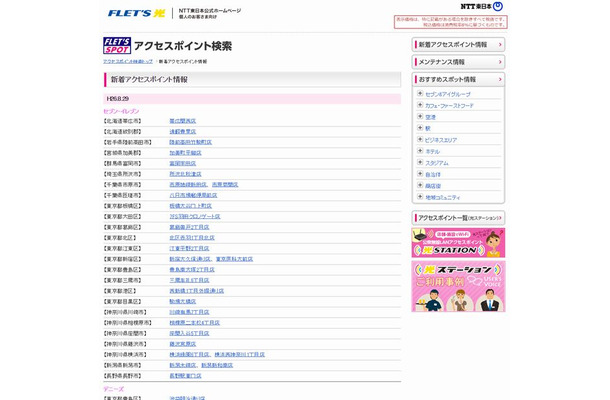610x400 pixels.
Task: Open store link in 東京都大田区 row
Action: point(195,217)
